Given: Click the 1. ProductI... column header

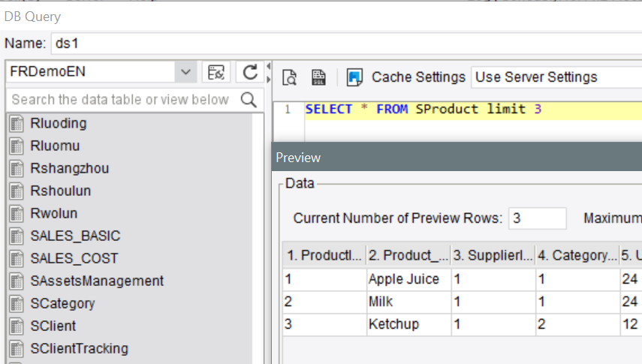Looking at the screenshot, I should click(x=324, y=255).
